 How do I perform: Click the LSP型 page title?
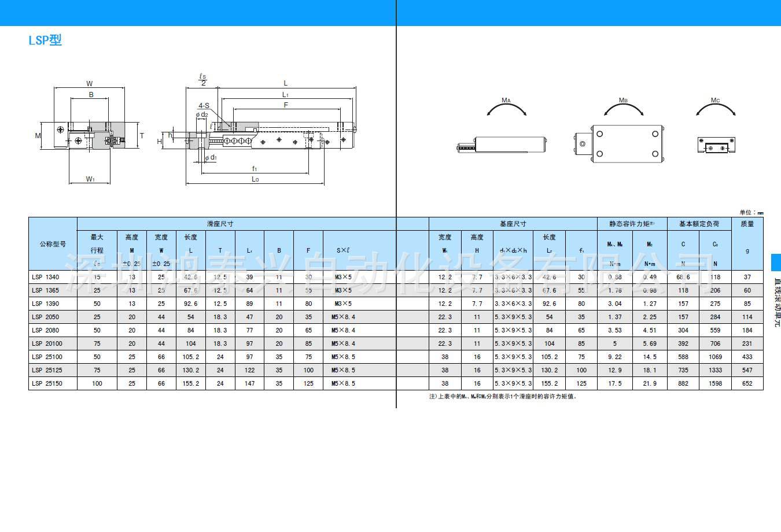(x=45, y=40)
